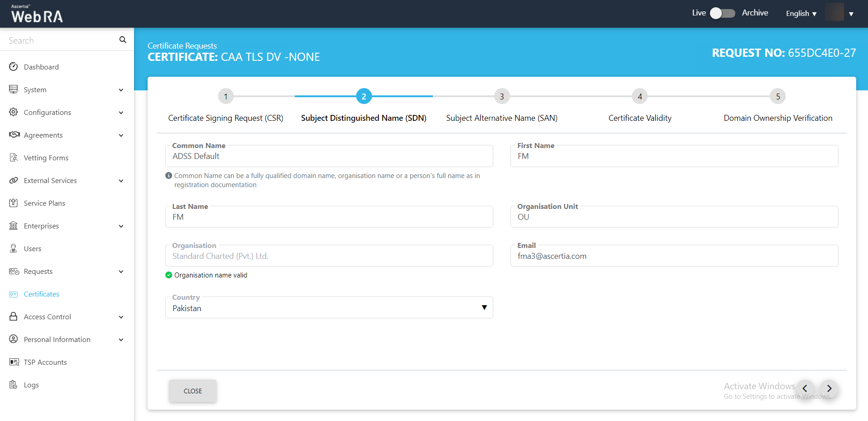Open Users via its person icon

pos(14,248)
